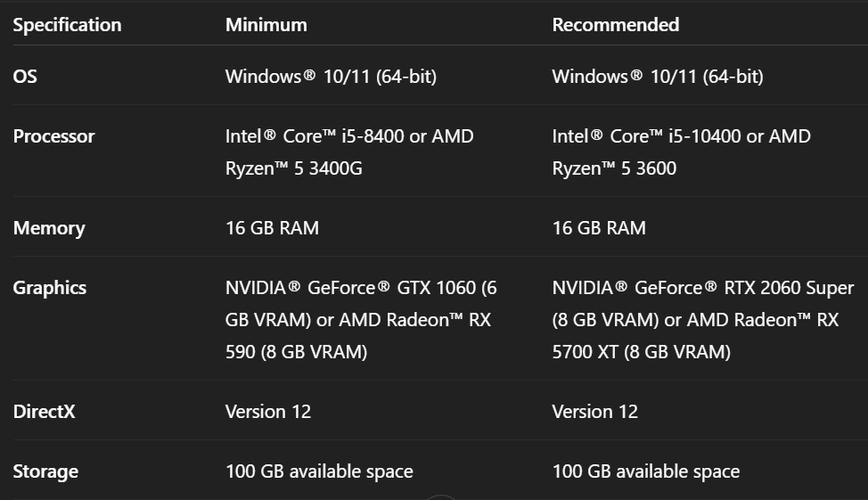Click the Minimum column header
This screenshot has width=868, height=500.
pyautogui.click(x=266, y=25)
